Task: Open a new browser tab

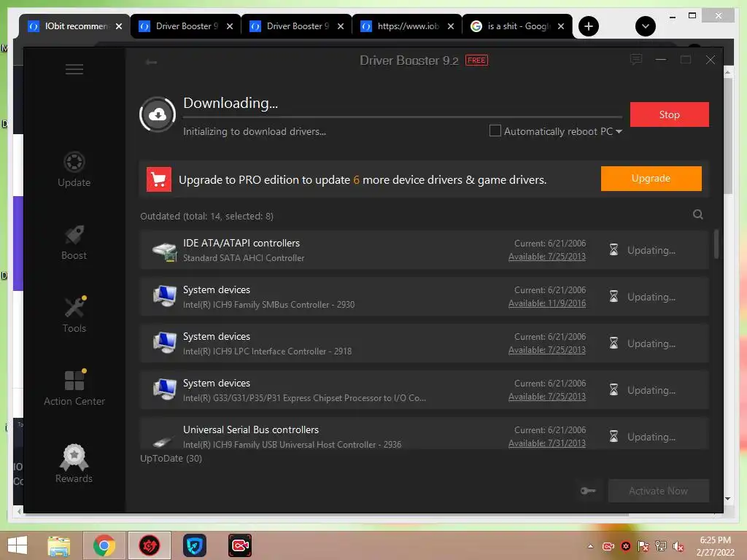Action: pos(589,26)
